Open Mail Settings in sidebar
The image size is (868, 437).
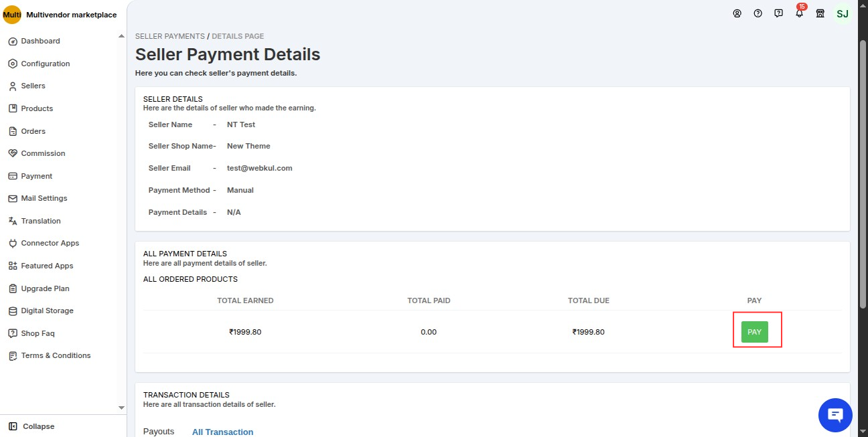44,198
